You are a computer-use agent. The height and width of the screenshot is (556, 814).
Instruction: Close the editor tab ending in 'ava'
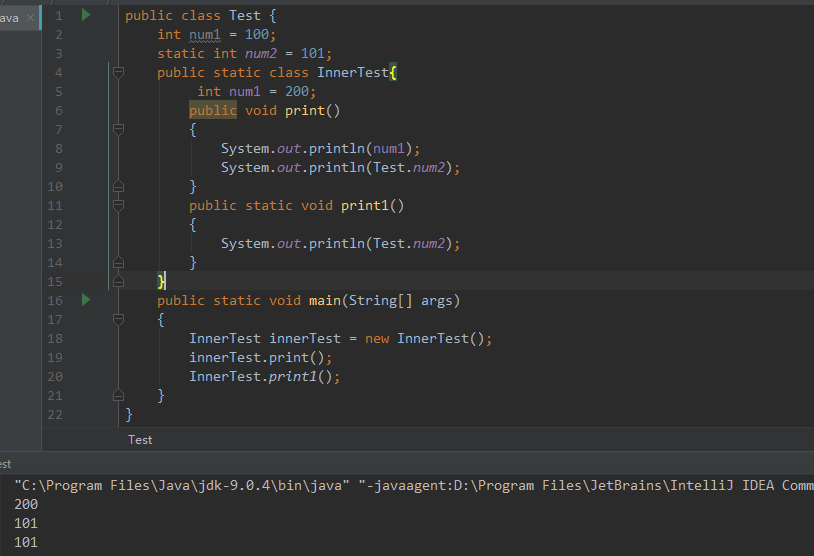click(31, 18)
